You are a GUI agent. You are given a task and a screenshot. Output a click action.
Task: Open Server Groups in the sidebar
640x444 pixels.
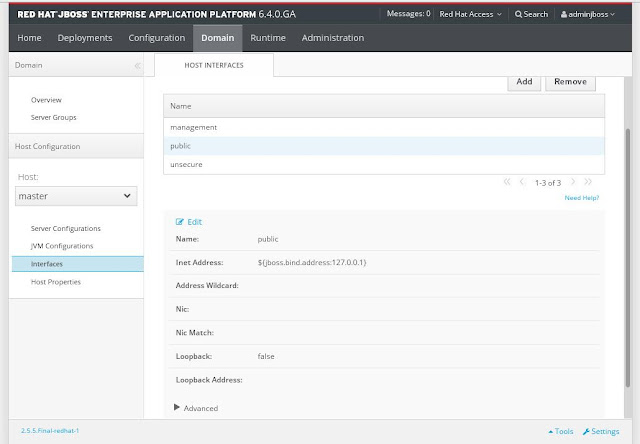(x=53, y=118)
